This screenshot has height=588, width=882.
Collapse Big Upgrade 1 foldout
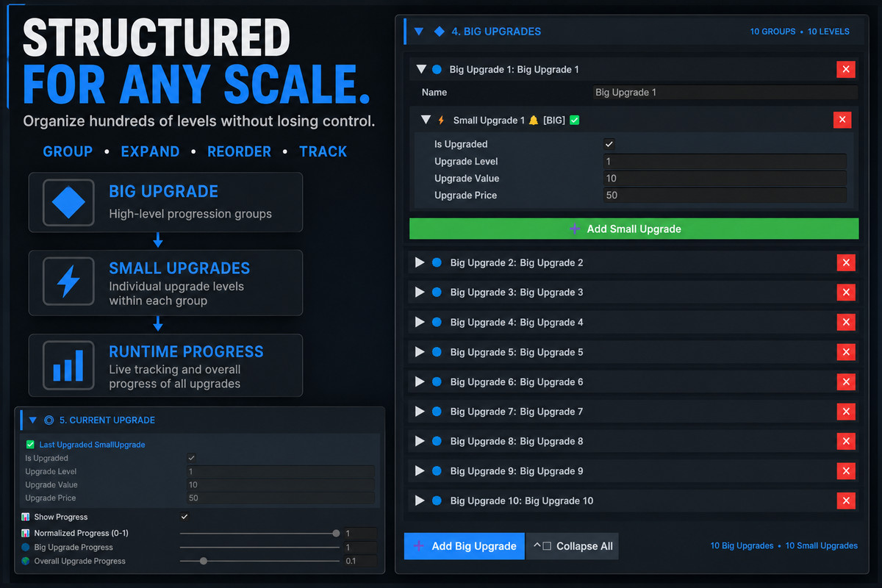[x=421, y=69]
